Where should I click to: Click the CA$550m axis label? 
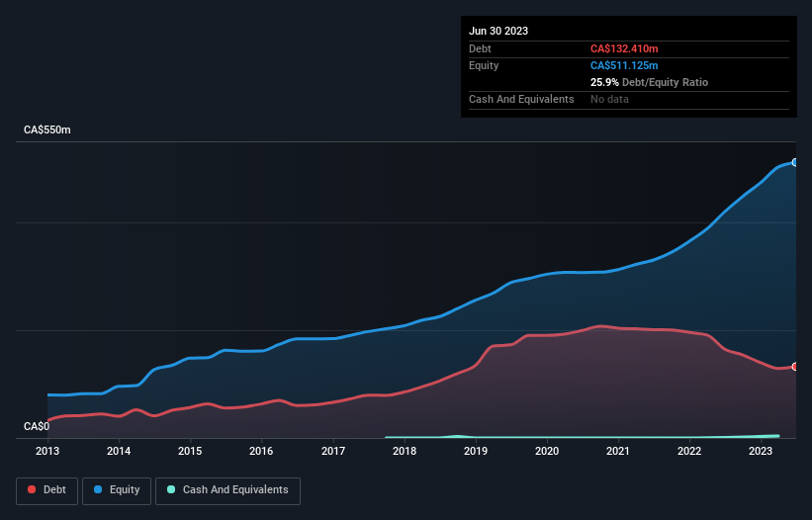coord(47,130)
